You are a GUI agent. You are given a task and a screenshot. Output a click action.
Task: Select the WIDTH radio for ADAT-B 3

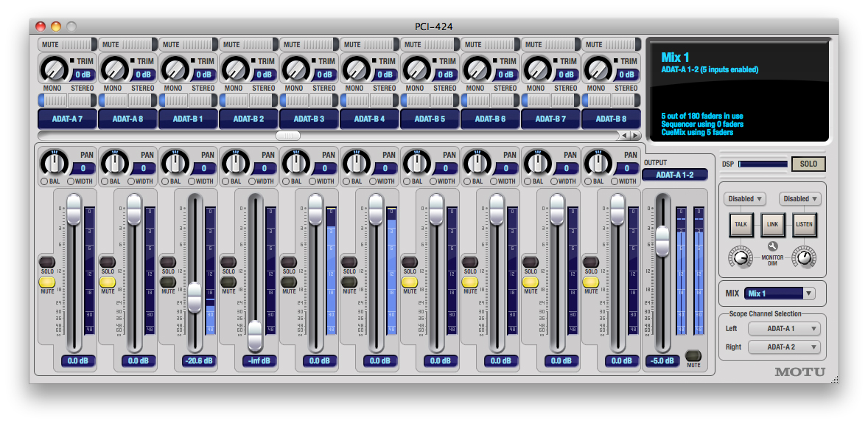(x=312, y=181)
